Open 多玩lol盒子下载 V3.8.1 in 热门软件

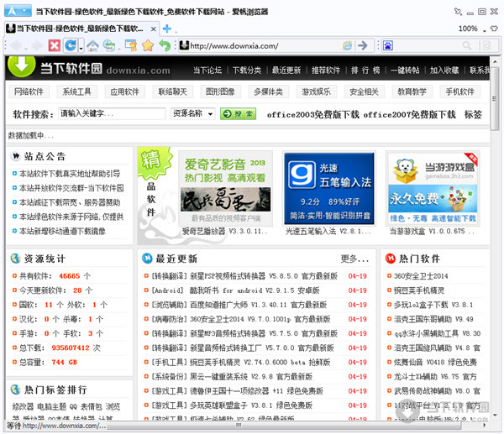tap(433, 305)
